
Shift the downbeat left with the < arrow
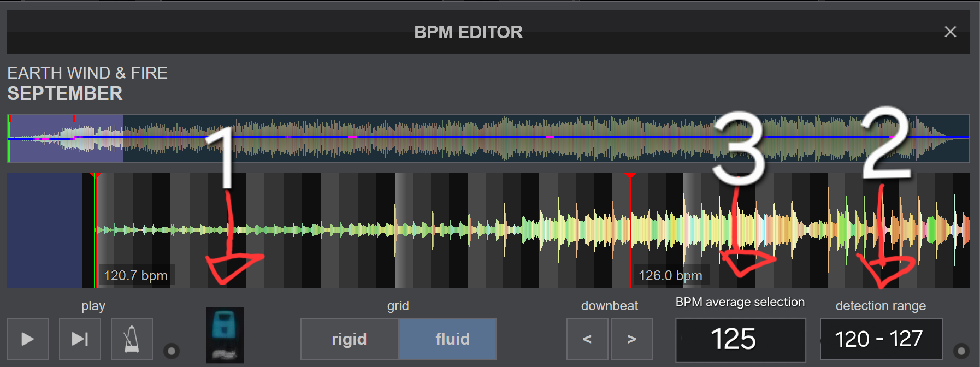click(587, 339)
